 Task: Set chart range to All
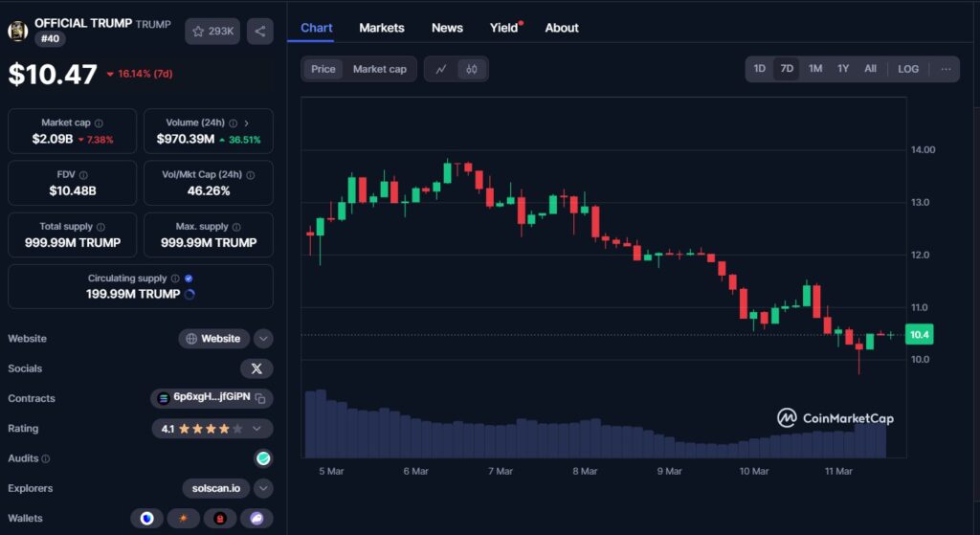click(x=870, y=69)
